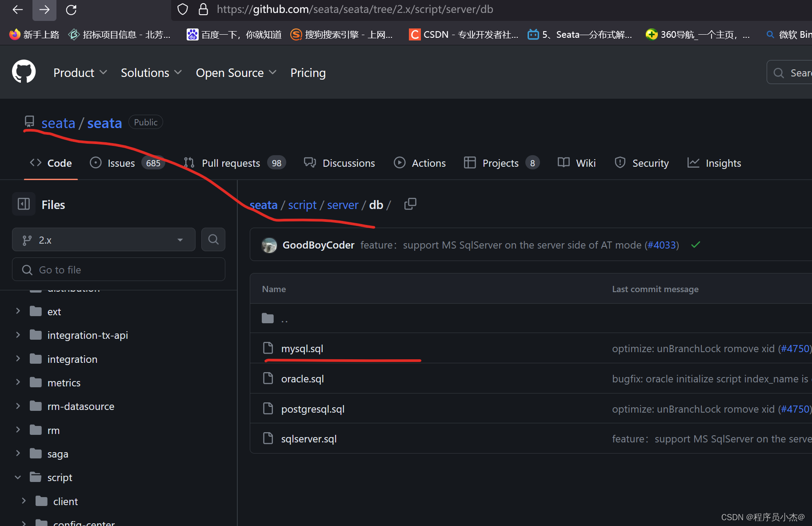Open the 360 navigation bookmark
The height and width of the screenshot is (526, 812).
[697, 34]
